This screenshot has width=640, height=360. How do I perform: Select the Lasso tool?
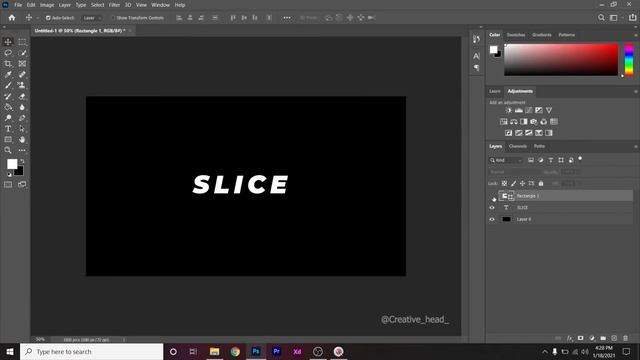point(8,53)
